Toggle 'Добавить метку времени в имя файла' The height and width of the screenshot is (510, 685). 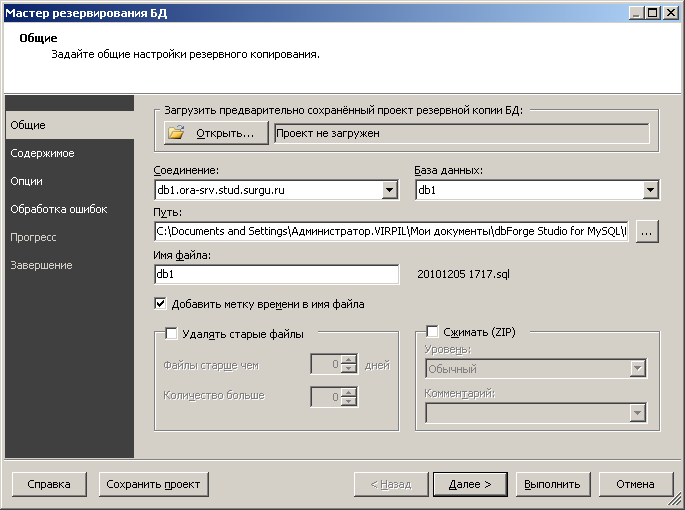click(160, 303)
